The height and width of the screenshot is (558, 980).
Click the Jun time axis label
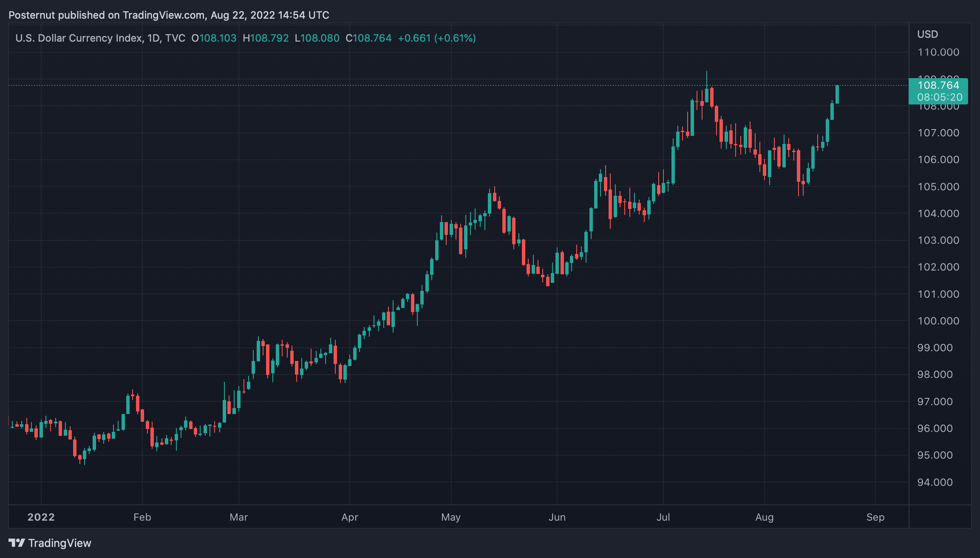pyautogui.click(x=557, y=517)
